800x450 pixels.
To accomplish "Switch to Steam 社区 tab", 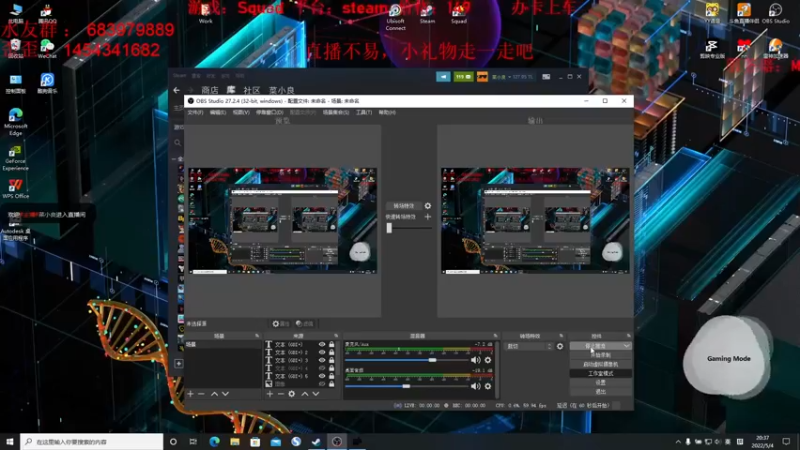I will [252, 90].
